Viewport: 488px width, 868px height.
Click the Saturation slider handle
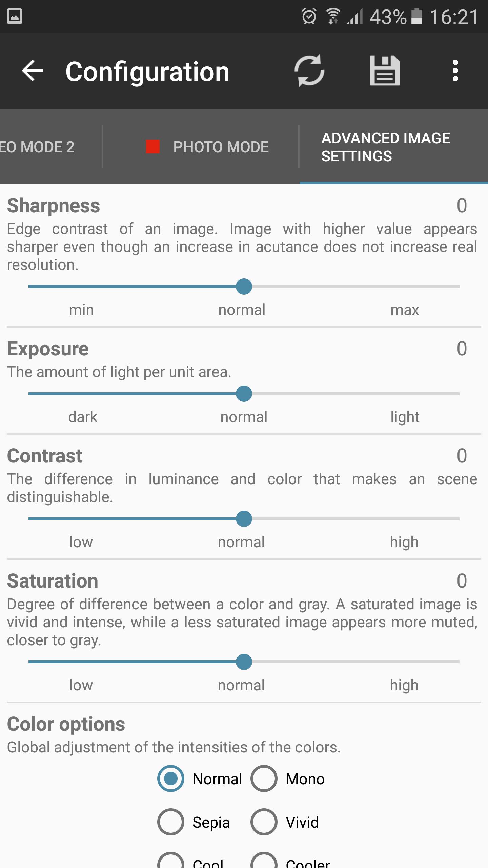pos(244,662)
